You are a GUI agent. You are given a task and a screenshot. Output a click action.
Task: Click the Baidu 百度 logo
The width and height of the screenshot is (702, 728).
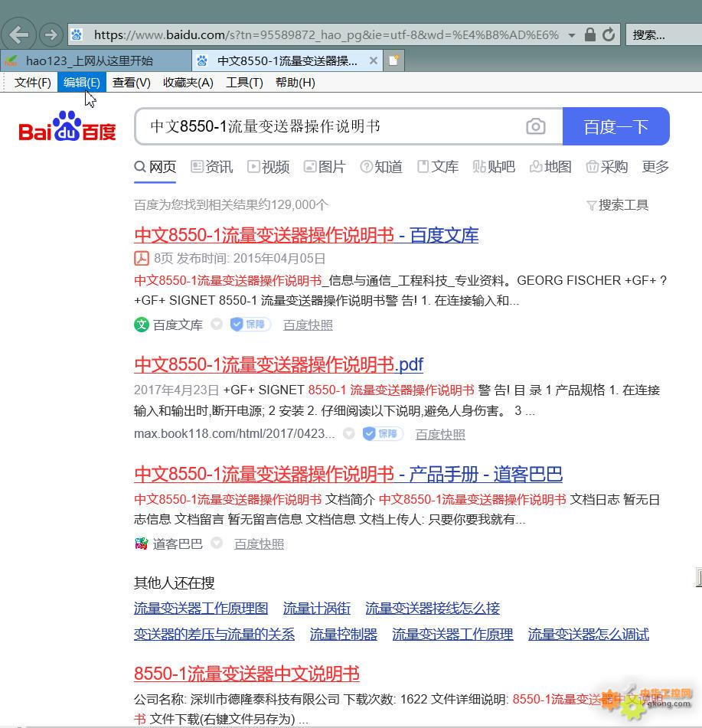tap(67, 126)
